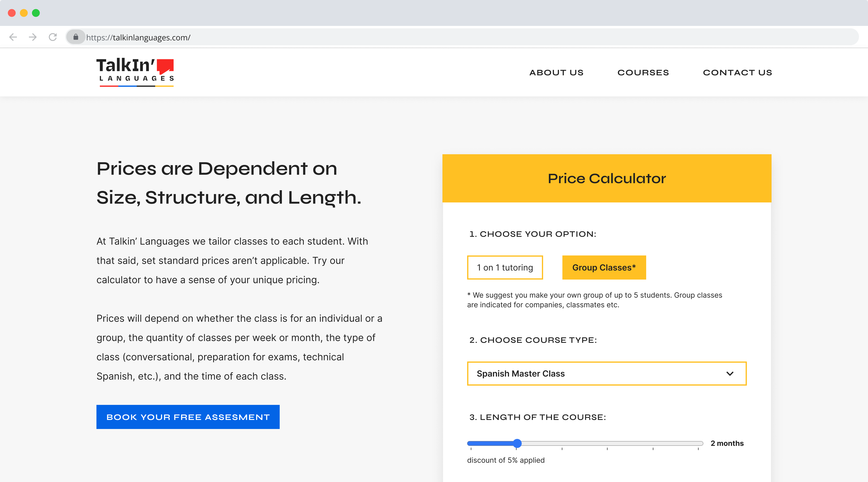Click the Price Calculator header

coord(607,178)
